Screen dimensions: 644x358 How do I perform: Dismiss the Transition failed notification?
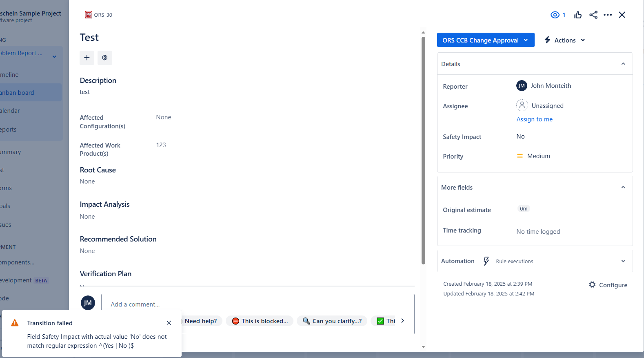(169, 323)
